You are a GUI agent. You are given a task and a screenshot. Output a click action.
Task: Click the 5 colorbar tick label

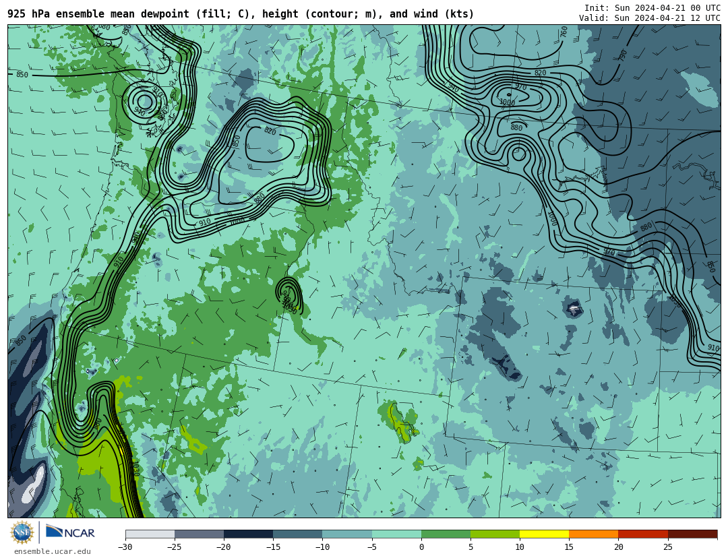[471, 547]
